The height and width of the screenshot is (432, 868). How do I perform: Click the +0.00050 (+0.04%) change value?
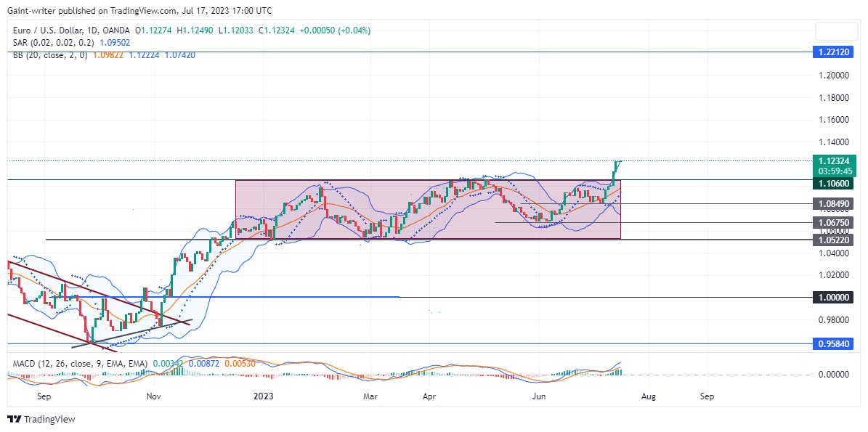(335, 30)
